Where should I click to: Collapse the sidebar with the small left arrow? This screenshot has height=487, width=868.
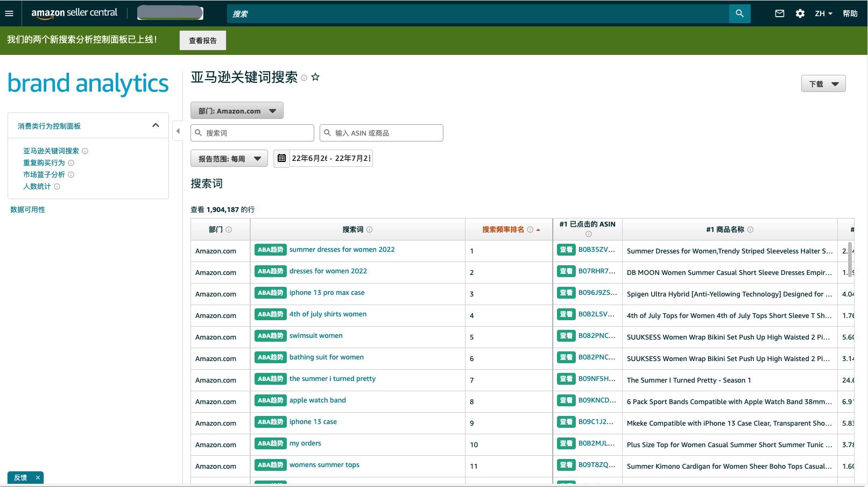point(178,131)
